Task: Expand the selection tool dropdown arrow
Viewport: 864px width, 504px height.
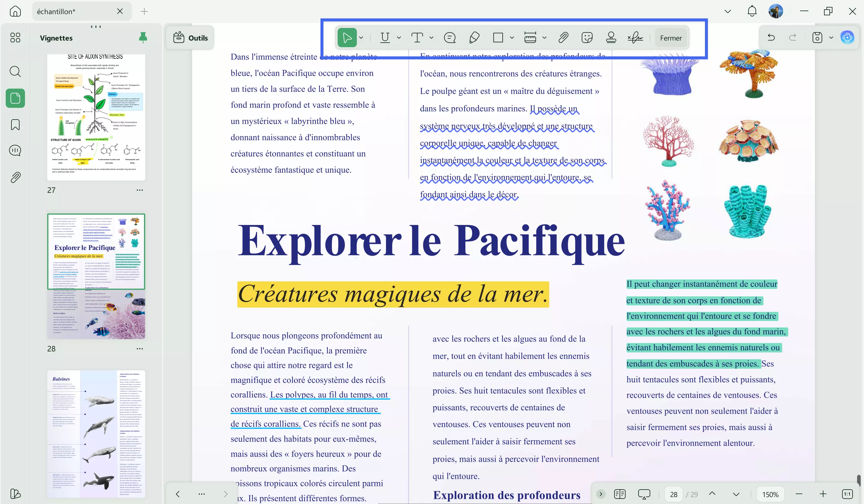Action: [361, 38]
